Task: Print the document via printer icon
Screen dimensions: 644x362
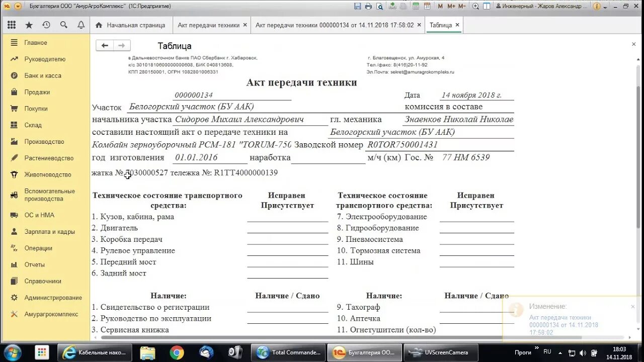Action: click(368, 6)
